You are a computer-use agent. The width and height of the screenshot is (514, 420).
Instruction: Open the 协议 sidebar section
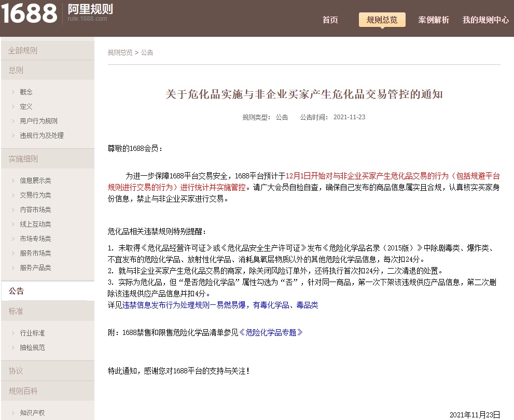click(48, 371)
